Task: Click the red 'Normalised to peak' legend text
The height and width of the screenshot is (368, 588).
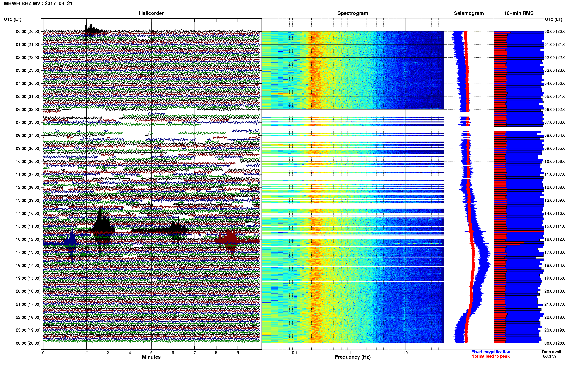Action: (x=490, y=356)
